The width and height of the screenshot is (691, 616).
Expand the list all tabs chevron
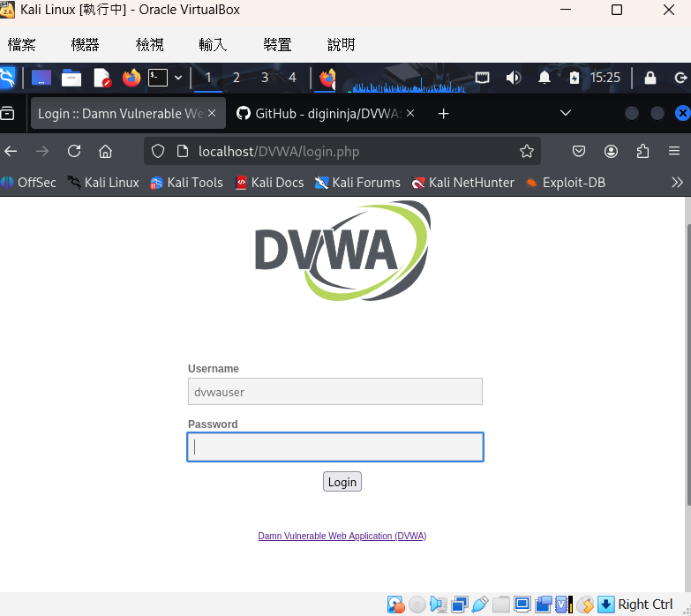[x=566, y=113]
